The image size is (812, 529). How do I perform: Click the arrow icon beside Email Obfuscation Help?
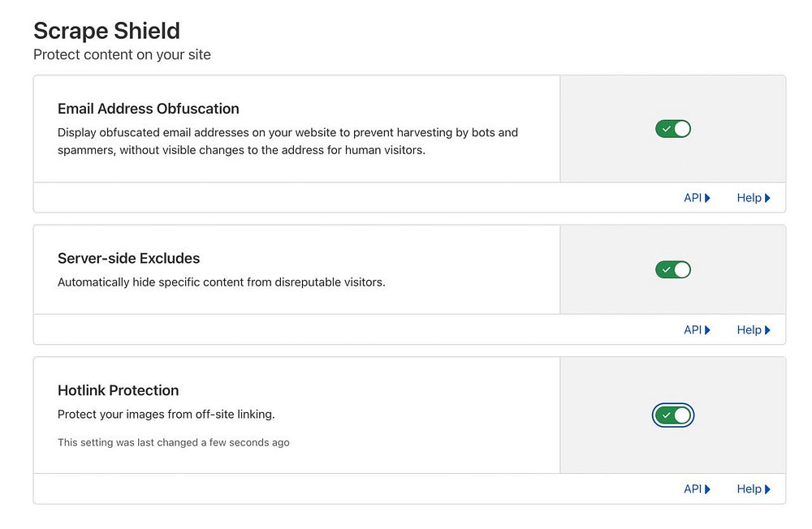click(x=767, y=198)
